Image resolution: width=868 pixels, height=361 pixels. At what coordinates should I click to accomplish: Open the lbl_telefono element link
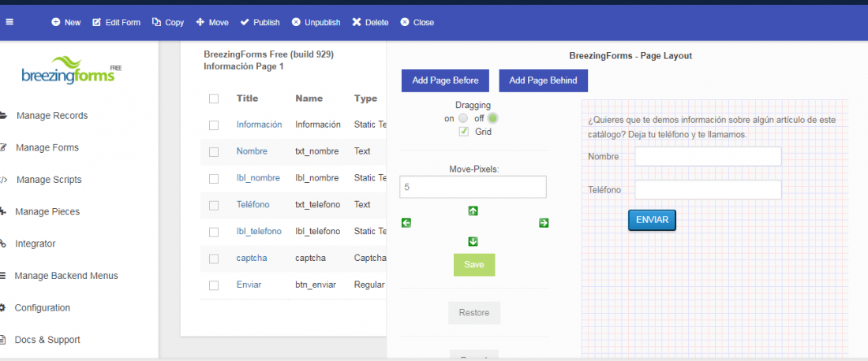259,232
